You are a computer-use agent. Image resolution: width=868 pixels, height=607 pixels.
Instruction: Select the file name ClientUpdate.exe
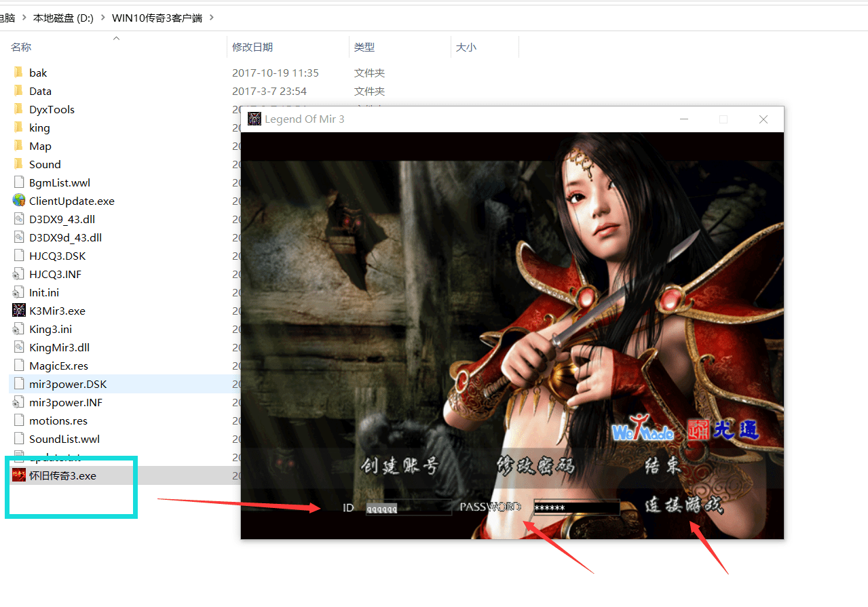[x=72, y=201]
